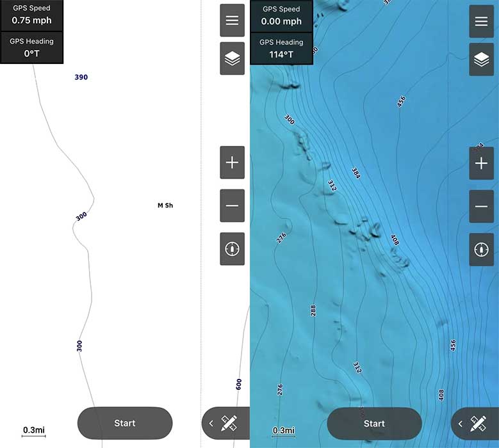Tap the 0.3mi scale bar on left map
499x448 pixels.
click(34, 432)
